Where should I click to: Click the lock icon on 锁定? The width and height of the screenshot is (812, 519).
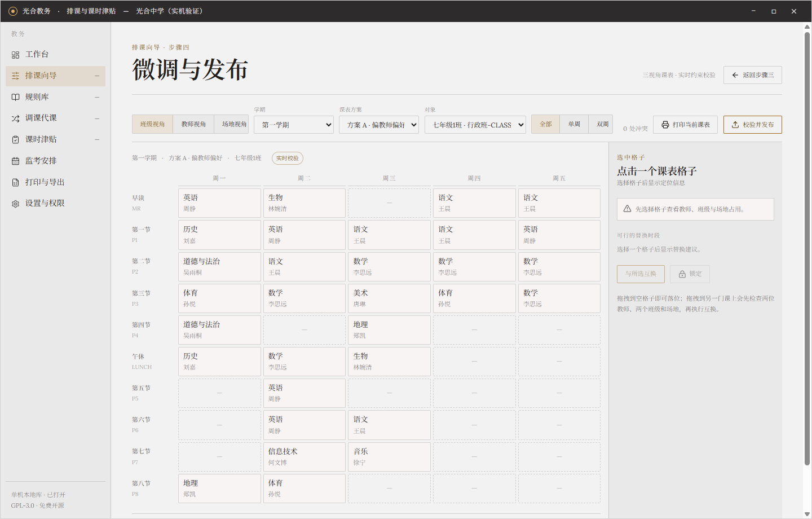click(x=682, y=274)
